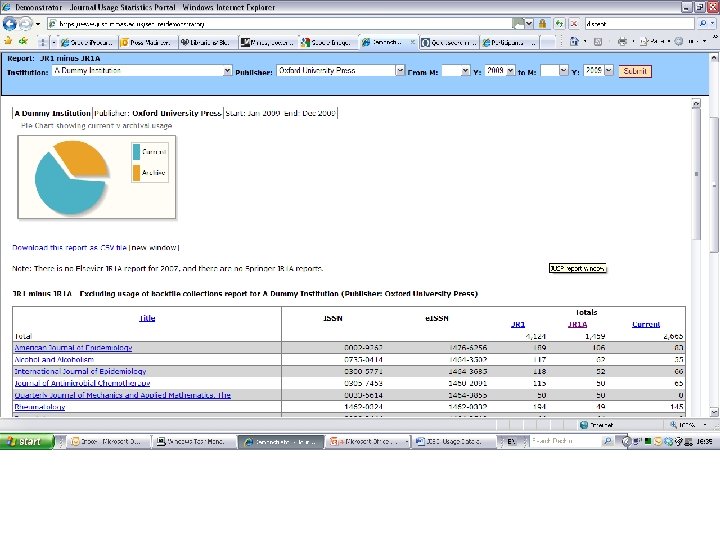The height and width of the screenshot is (540, 720).
Task: Click the padlock security icon in address bar
Action: click(542, 23)
